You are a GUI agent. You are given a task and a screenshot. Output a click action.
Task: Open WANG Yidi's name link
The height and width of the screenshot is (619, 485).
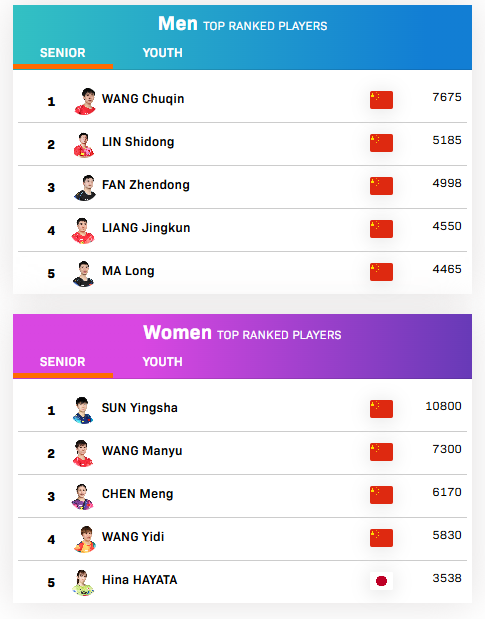pos(133,536)
